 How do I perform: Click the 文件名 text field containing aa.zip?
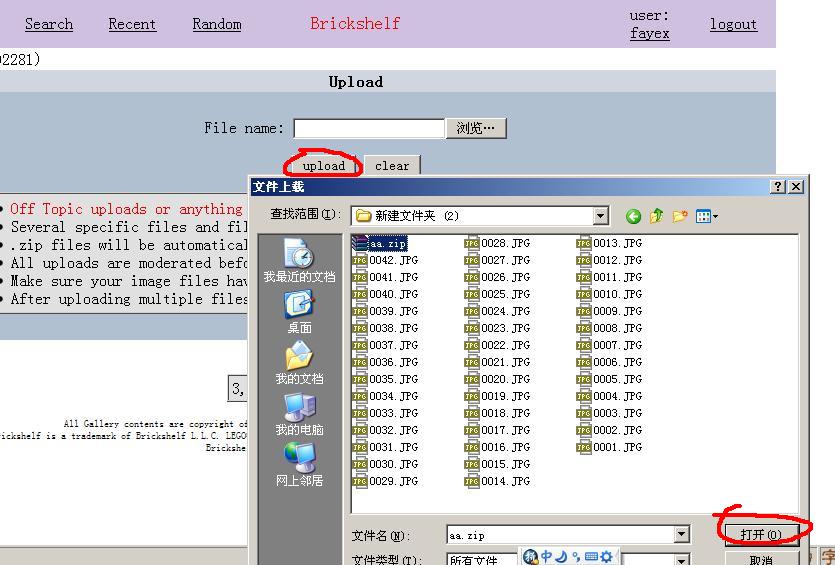point(561,535)
